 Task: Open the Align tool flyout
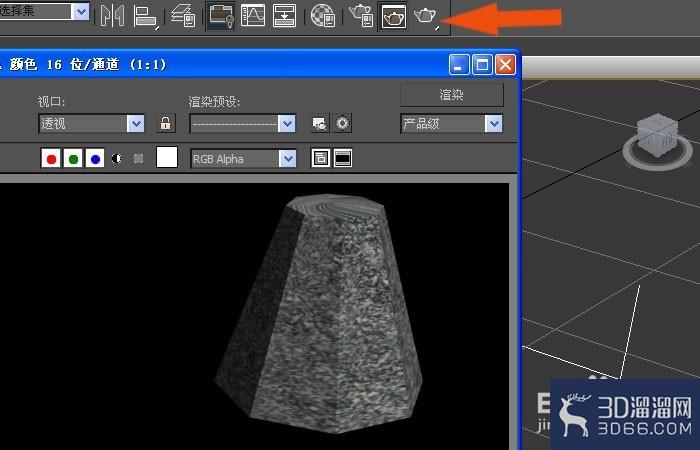146,17
